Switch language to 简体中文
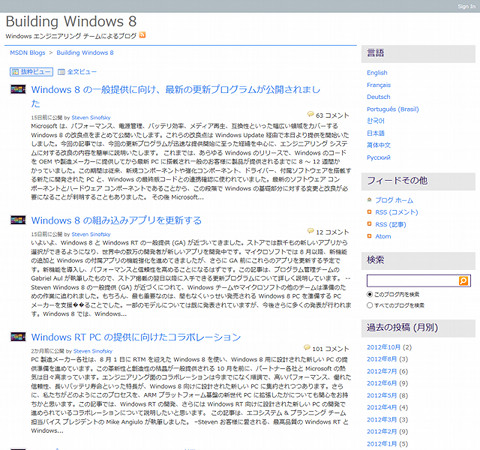Screen dimensions: 480x450 [x=379, y=145]
